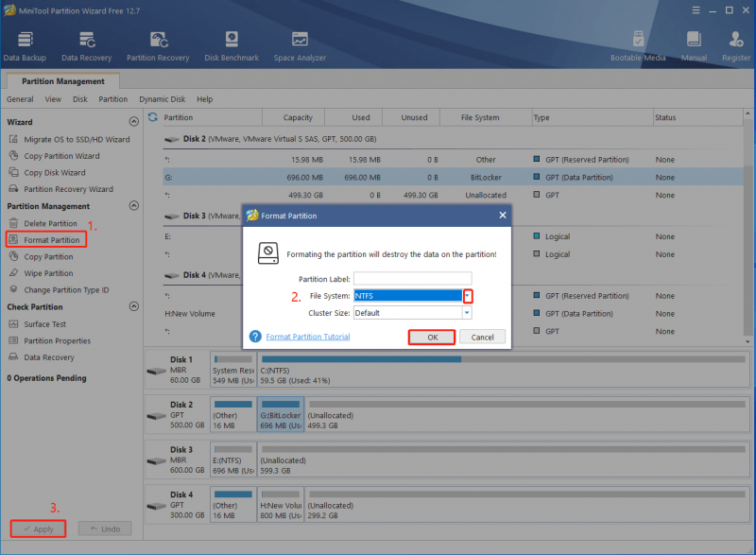756x555 pixels.
Task: Open Space Analyzer
Action: pyautogui.click(x=300, y=46)
